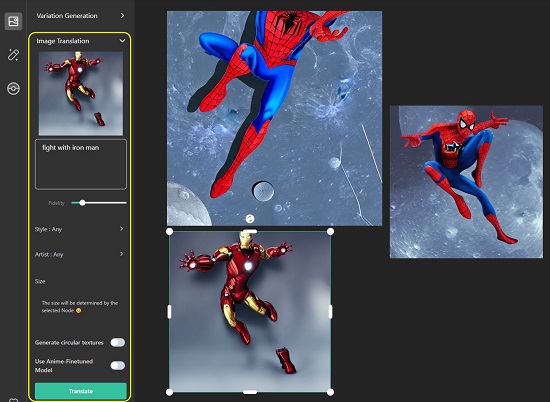
Task: Click the bottom-right corner handle of Iron Man image
Action: 330,392
